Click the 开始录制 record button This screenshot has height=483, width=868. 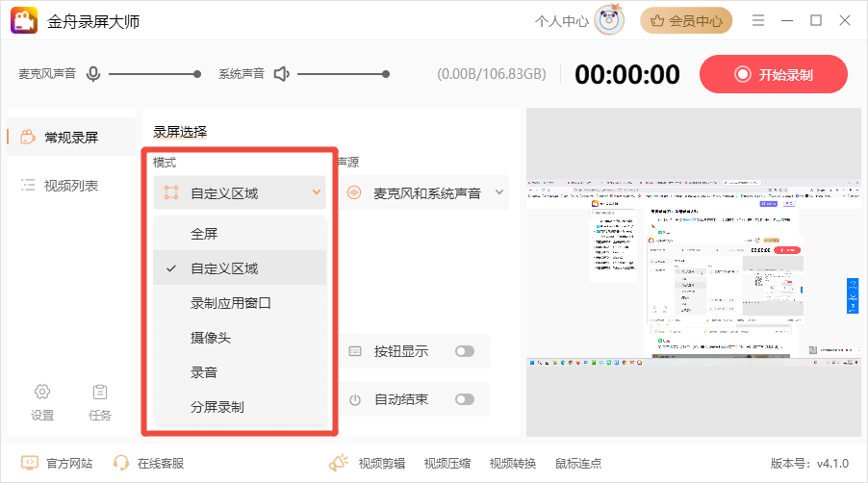click(774, 74)
